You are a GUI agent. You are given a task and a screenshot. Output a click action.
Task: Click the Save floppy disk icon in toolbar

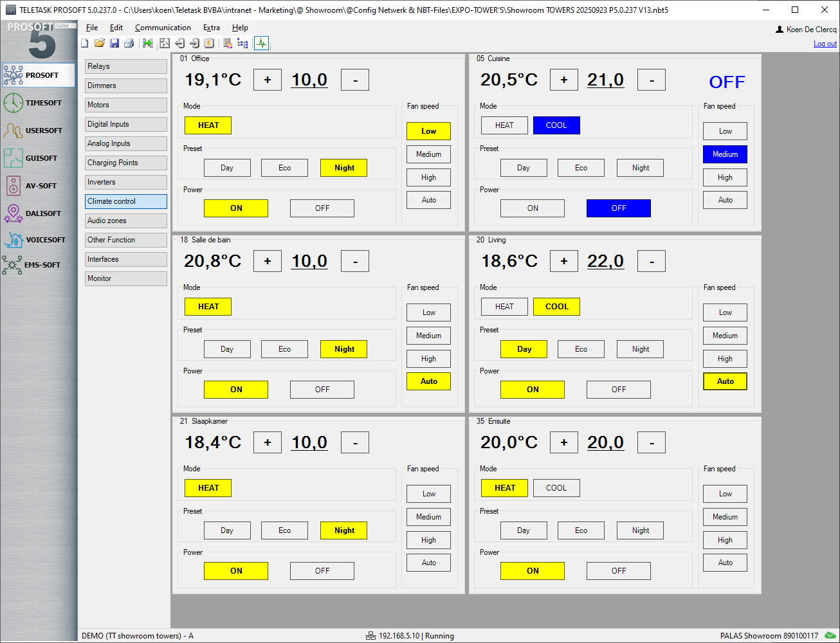[114, 43]
